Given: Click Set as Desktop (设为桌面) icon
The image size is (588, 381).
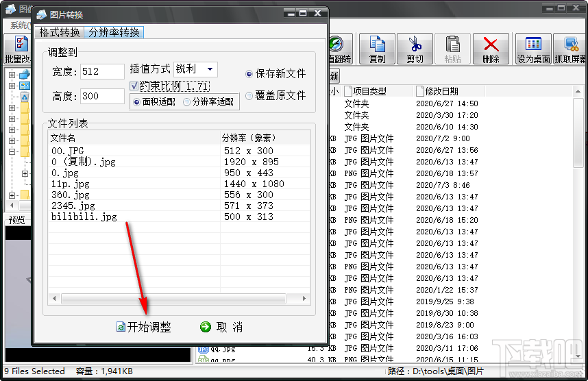Looking at the screenshot, I should [x=533, y=49].
